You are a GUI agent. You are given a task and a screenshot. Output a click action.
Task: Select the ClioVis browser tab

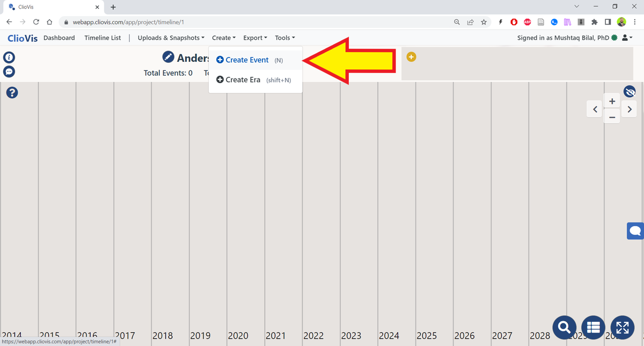pos(54,7)
